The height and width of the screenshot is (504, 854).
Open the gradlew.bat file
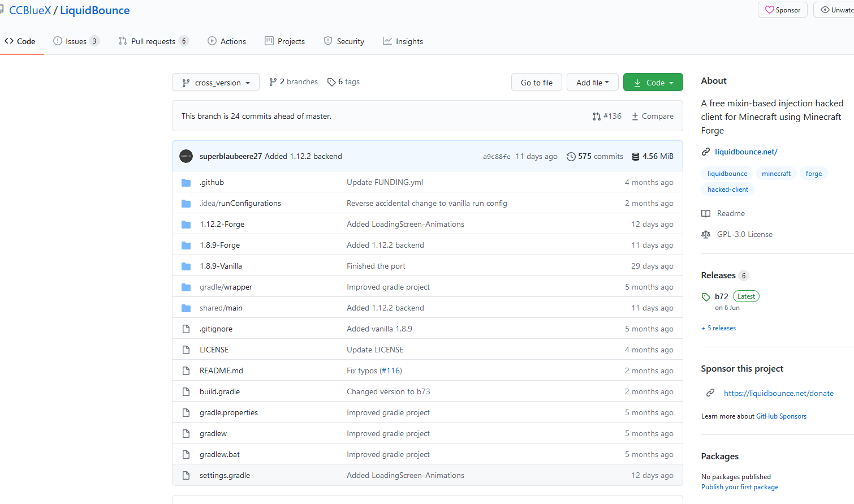(x=219, y=454)
